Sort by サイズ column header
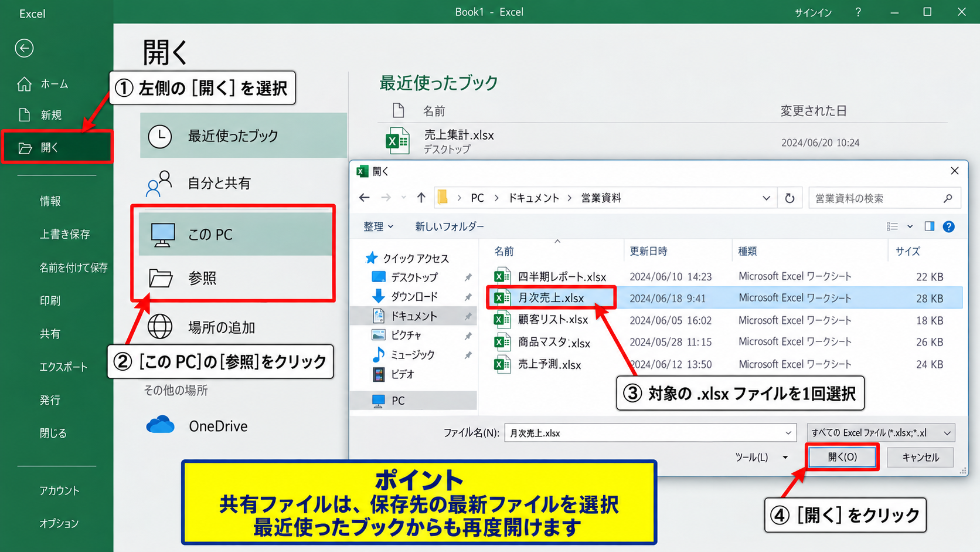The width and height of the screenshot is (980, 552). pyautogui.click(x=908, y=251)
